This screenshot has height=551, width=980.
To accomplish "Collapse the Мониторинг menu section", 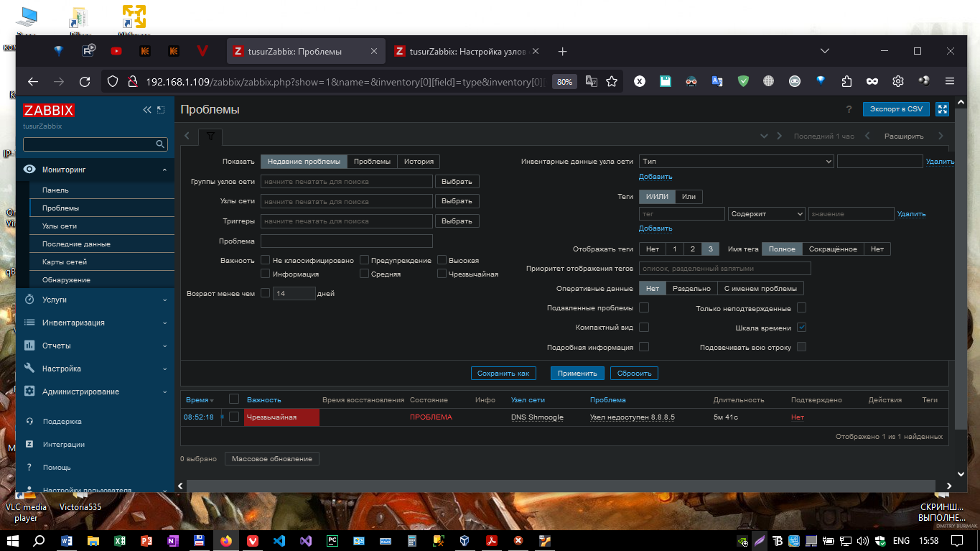I will pyautogui.click(x=95, y=170).
